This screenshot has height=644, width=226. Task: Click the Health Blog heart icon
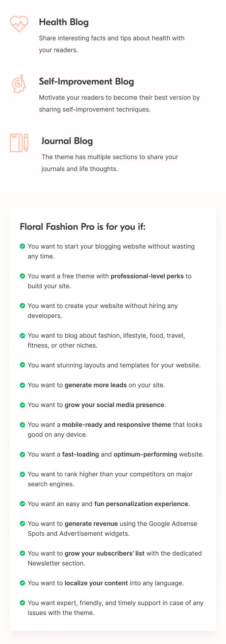point(19,24)
